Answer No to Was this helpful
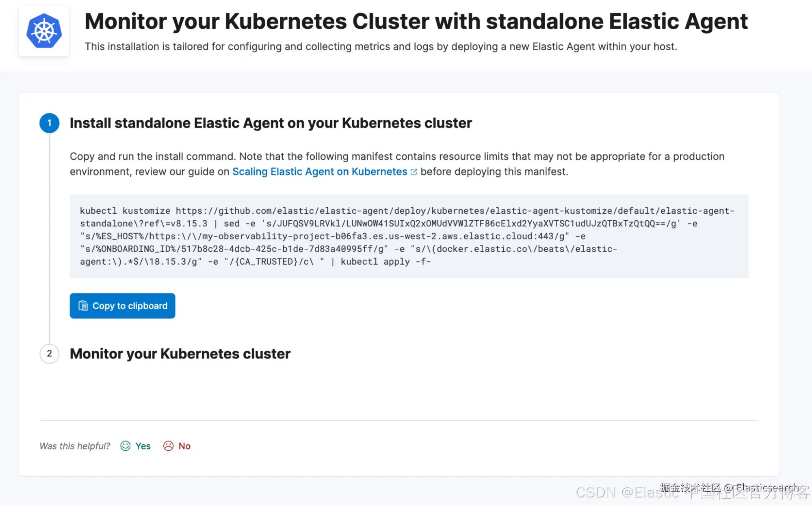 click(x=184, y=446)
